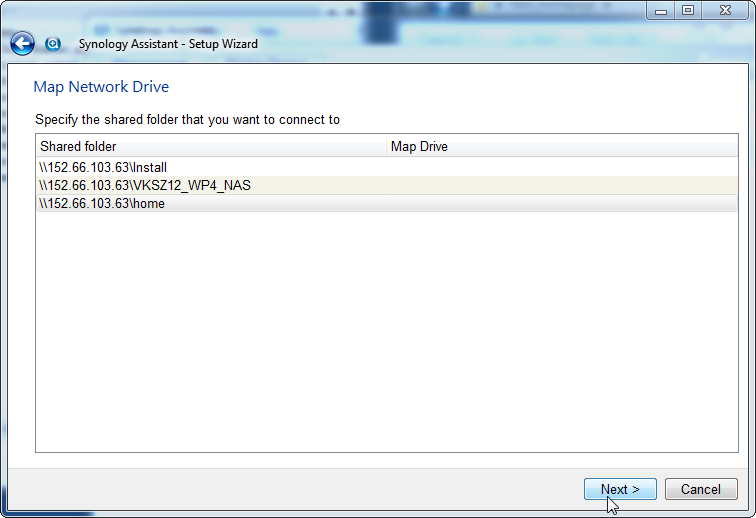Select the \\152.66.103.63\Install shared folder
This screenshot has width=756, height=518.
tap(103, 167)
